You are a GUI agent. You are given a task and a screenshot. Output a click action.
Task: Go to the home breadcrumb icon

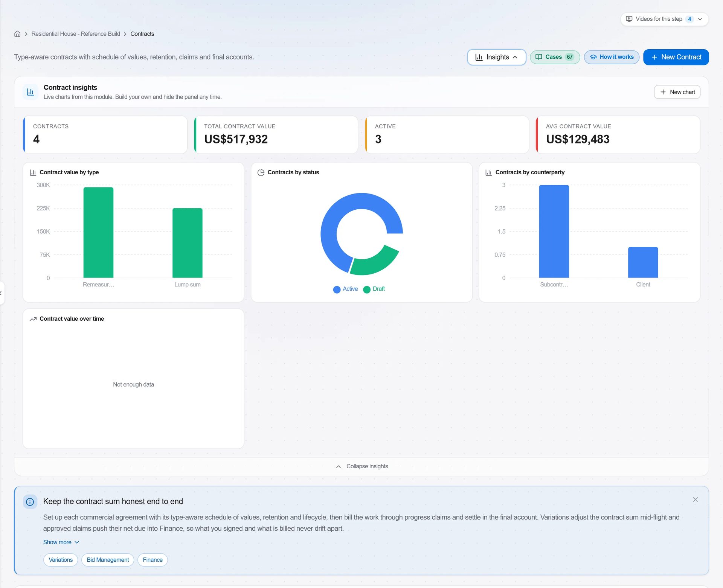coord(17,34)
